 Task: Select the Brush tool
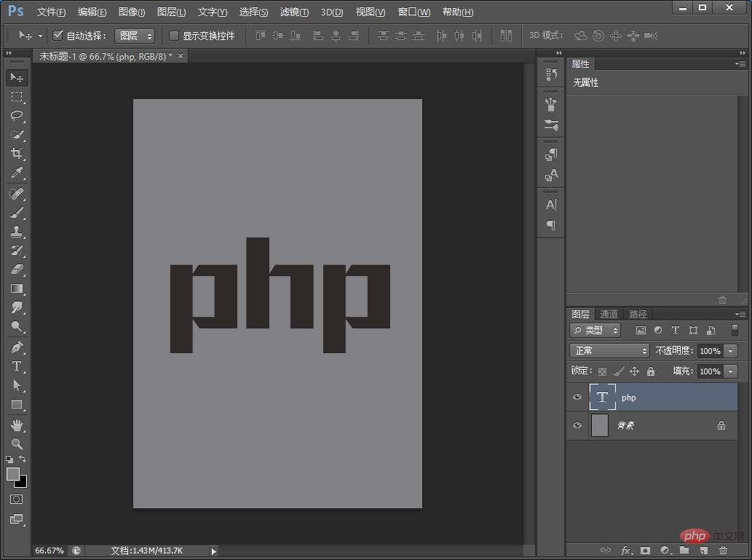pos(17,213)
